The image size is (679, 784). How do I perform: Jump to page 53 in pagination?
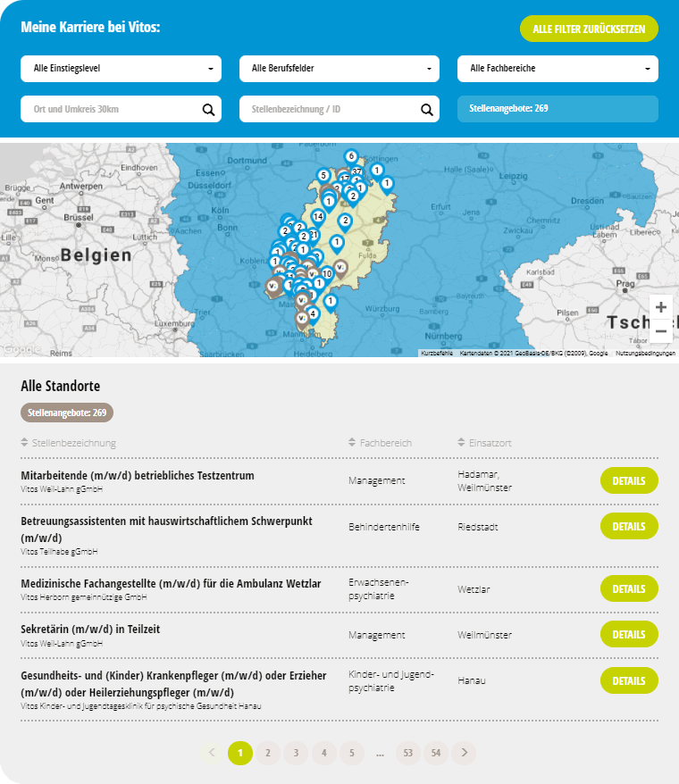[407, 753]
